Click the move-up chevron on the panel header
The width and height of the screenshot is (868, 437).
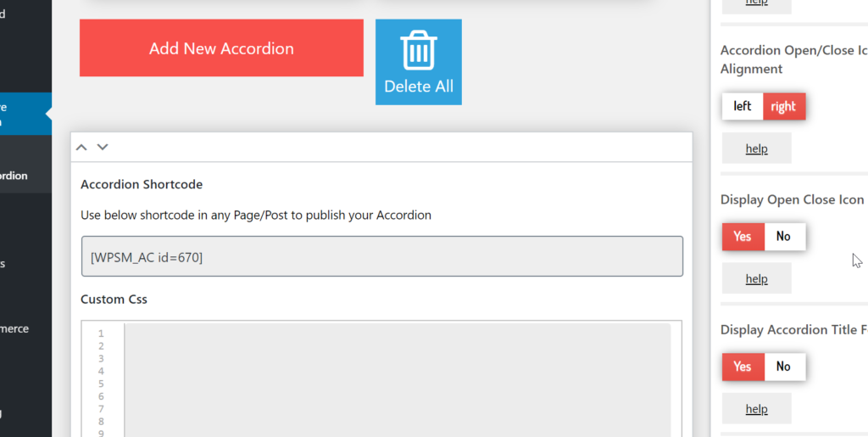pyautogui.click(x=81, y=147)
